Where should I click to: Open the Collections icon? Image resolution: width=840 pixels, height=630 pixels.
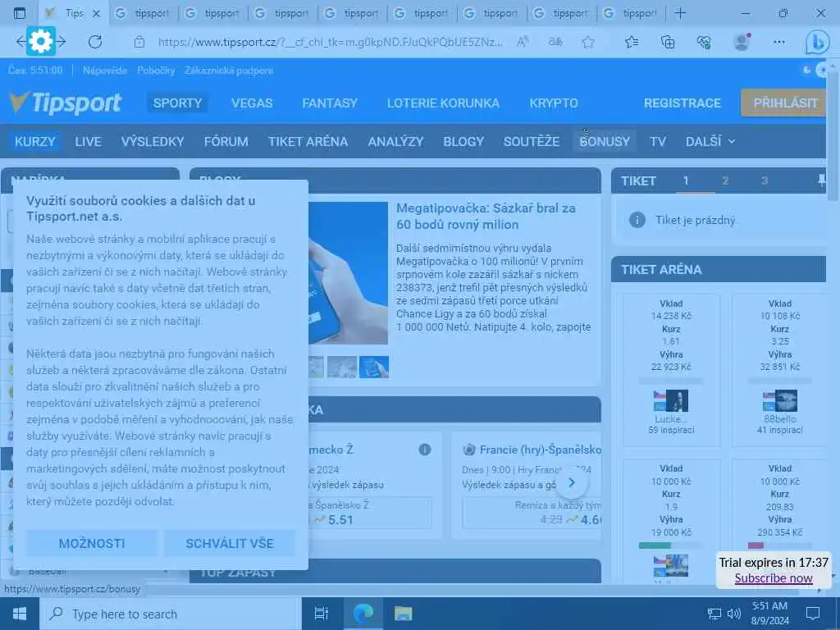pos(668,42)
